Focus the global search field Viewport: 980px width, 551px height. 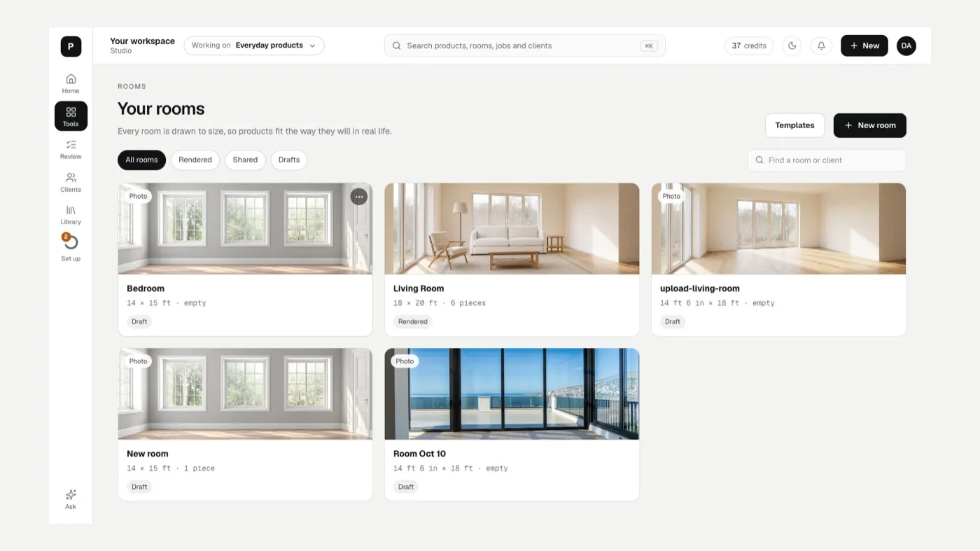click(x=524, y=46)
